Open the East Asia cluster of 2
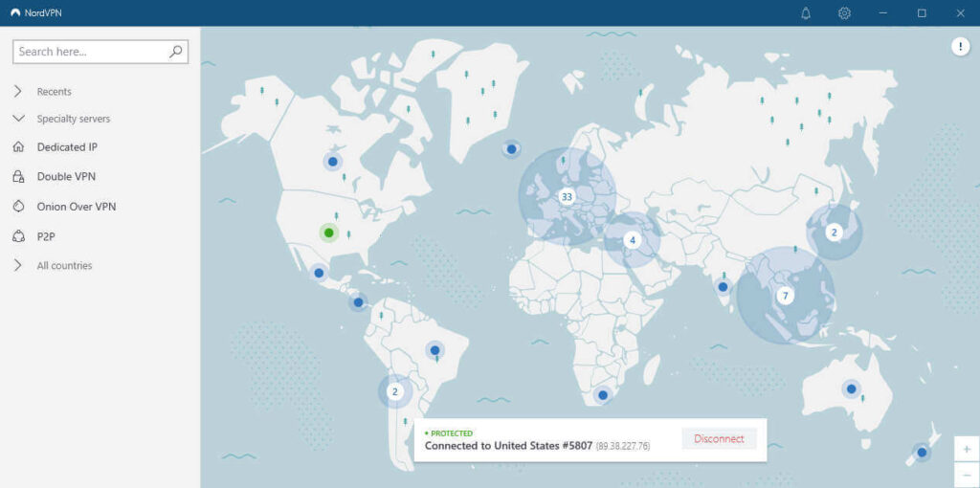Screen dimensions: 980x488 point(834,233)
